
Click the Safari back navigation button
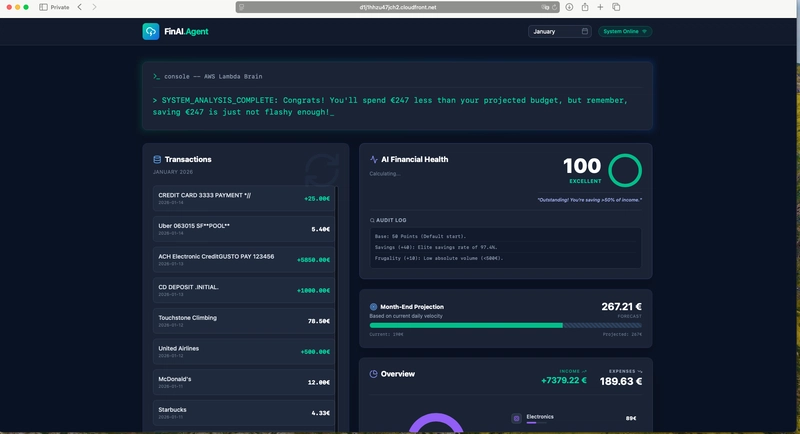coord(80,7)
